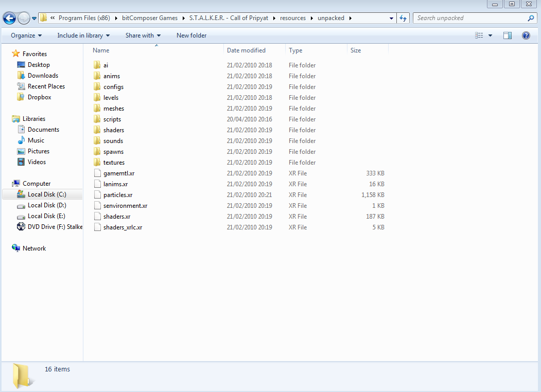Expand the arrow after unpacked breadcrumb
The width and height of the screenshot is (541, 392).
[x=350, y=19]
